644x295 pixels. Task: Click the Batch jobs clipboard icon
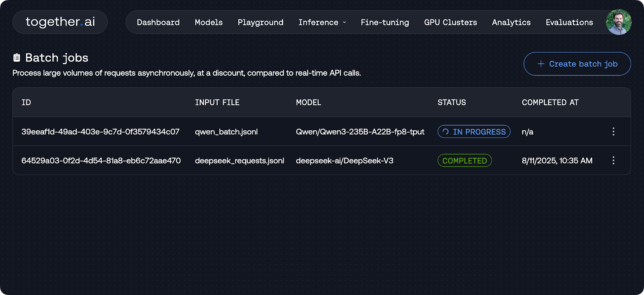(x=17, y=58)
